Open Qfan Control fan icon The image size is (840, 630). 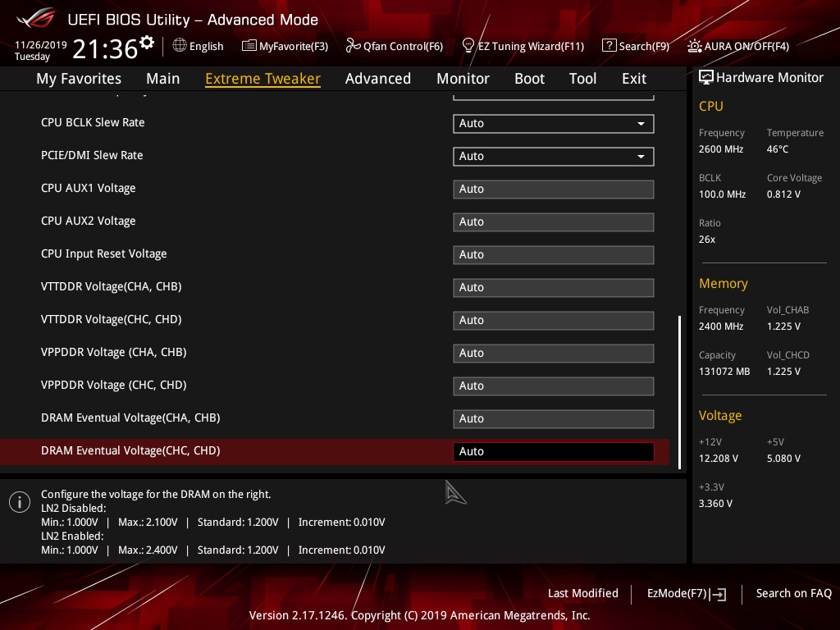353,46
